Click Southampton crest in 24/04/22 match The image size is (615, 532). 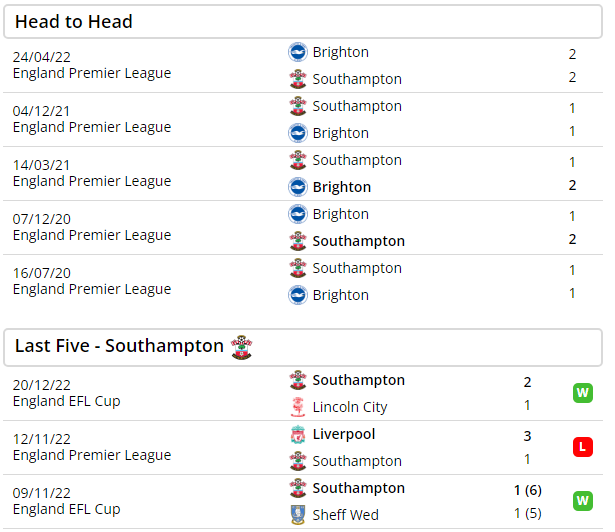tap(298, 79)
